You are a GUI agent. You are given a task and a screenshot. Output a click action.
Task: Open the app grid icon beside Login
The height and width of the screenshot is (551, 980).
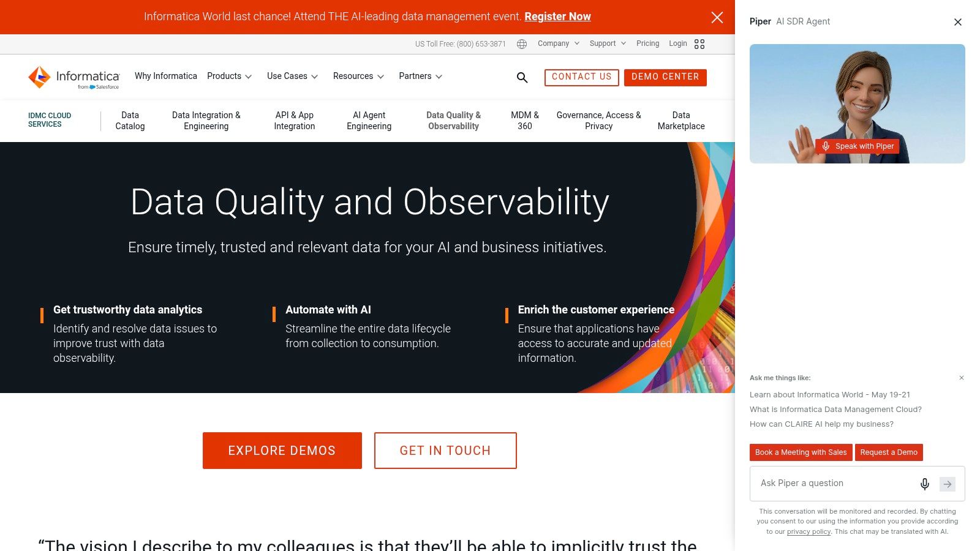(699, 44)
